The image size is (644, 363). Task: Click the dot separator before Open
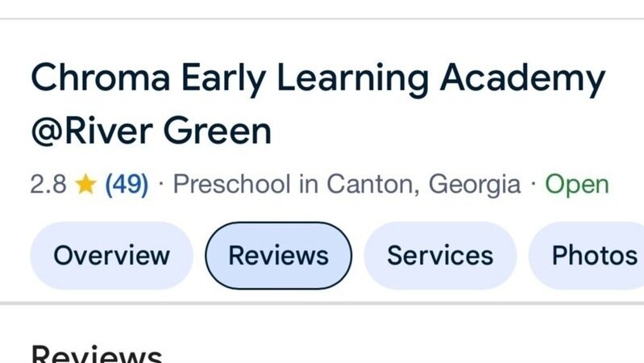pyautogui.click(x=533, y=185)
